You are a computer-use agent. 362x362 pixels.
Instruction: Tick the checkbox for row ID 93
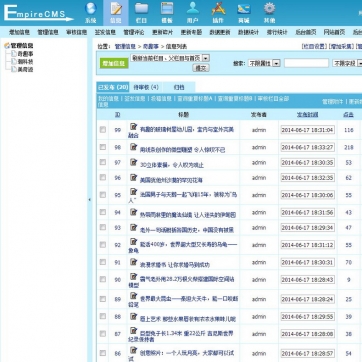(x=103, y=228)
